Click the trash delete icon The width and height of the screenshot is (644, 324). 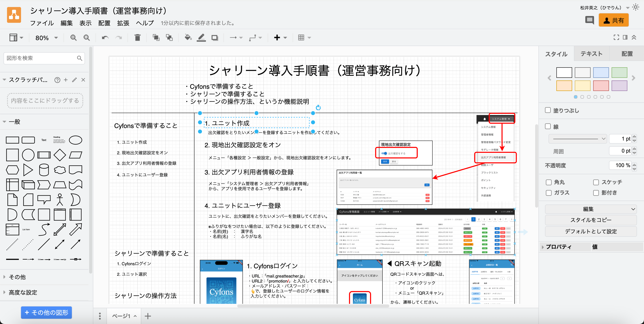(x=137, y=38)
